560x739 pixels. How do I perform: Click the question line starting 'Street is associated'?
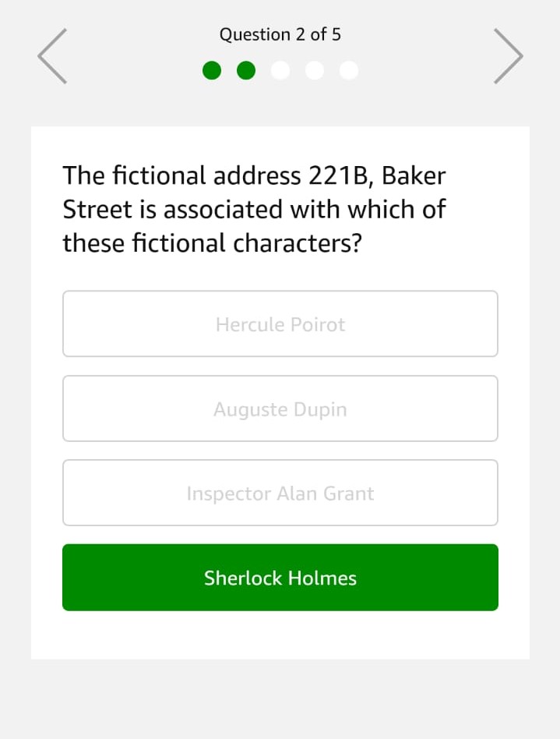[x=254, y=210]
